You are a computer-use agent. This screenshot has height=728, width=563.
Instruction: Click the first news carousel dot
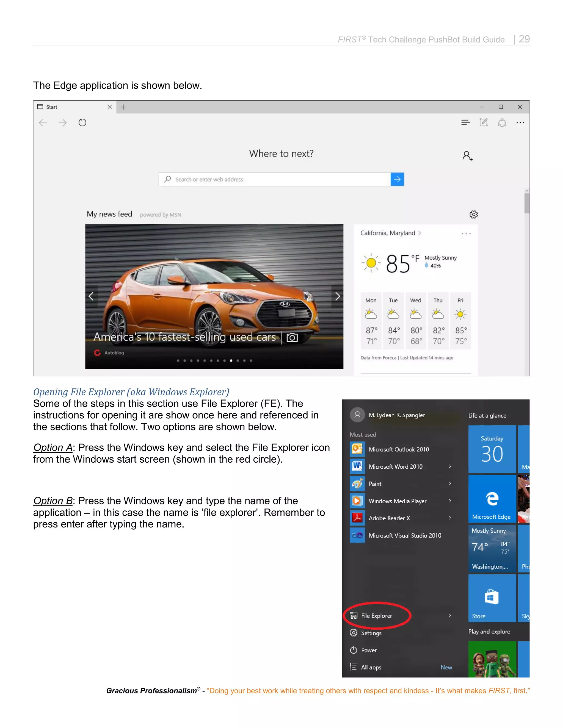tap(178, 360)
